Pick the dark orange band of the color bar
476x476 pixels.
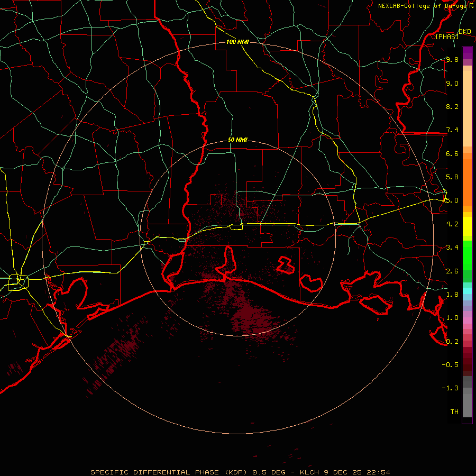pyautogui.click(x=467, y=183)
